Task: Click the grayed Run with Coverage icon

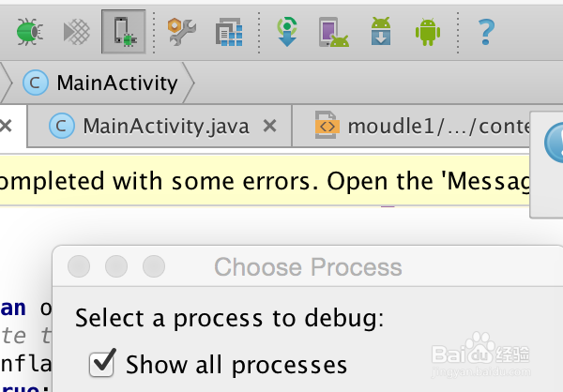Action: (79, 33)
